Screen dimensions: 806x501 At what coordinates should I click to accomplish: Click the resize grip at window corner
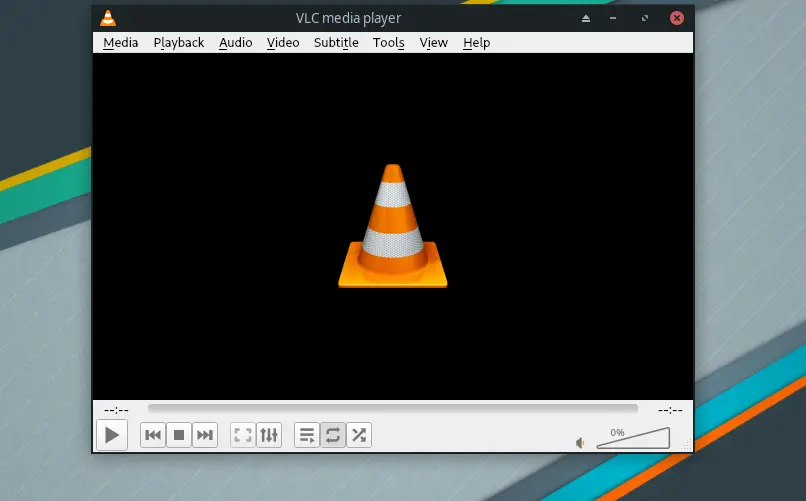pyautogui.click(x=687, y=445)
